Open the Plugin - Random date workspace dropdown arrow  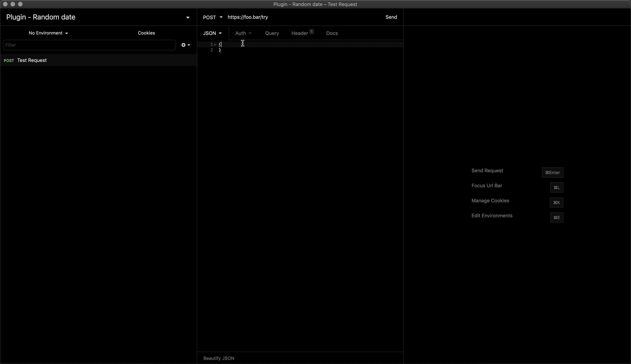[188, 17]
